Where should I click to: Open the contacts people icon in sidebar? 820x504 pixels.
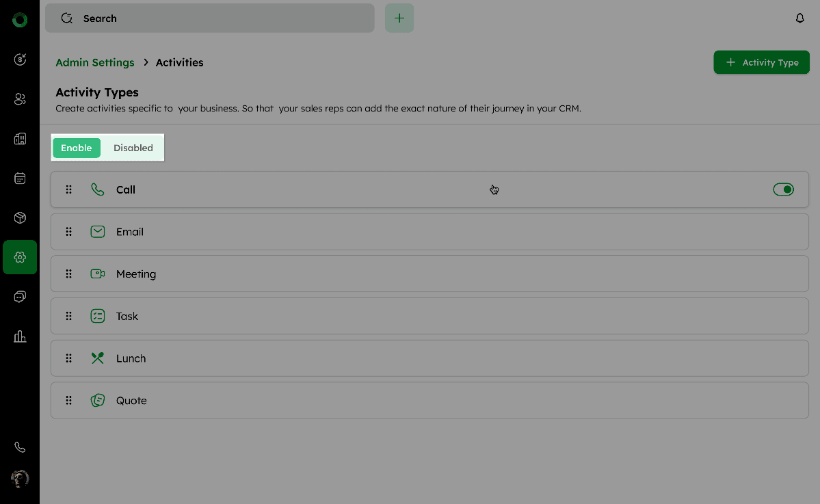[20, 99]
